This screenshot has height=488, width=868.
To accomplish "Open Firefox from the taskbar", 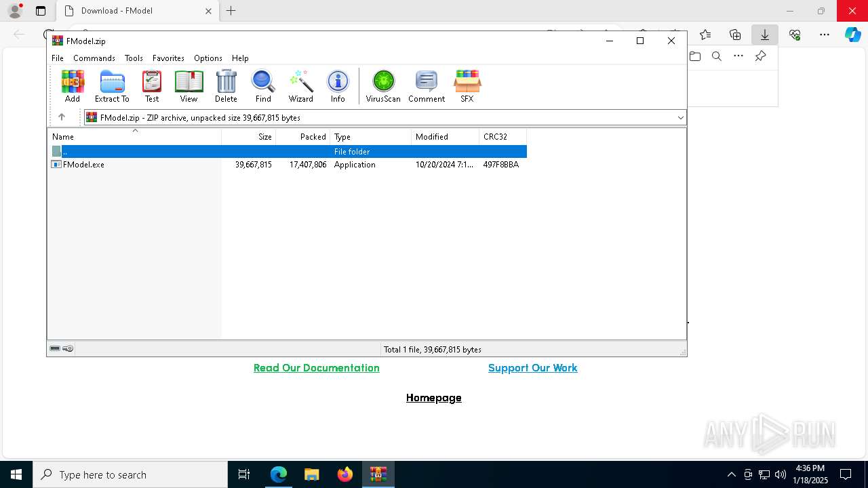I will click(345, 474).
